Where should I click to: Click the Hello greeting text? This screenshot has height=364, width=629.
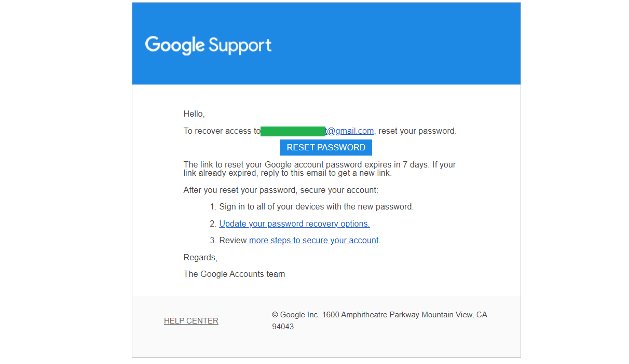pos(194,114)
